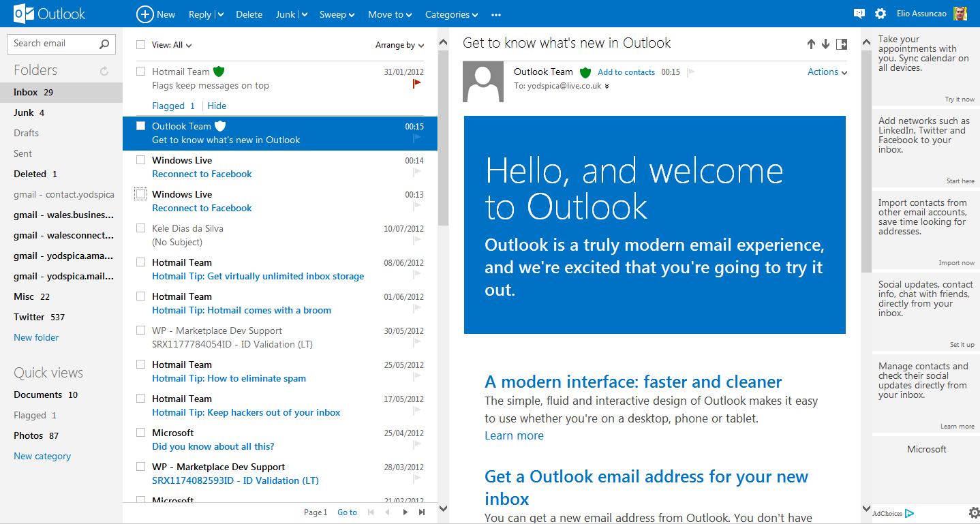Select the Windows Live 00:14 message checkbox
Screen dimensions: 980x524
click(141, 159)
